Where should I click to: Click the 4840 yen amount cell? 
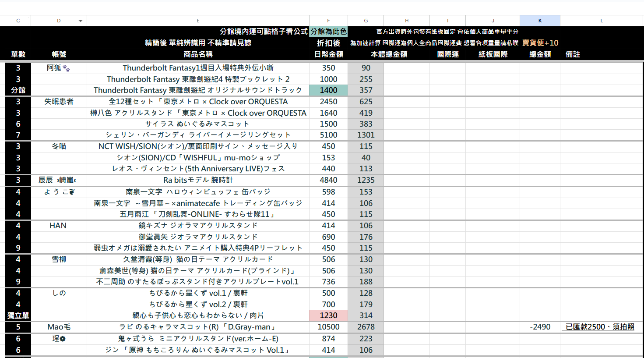coord(328,180)
